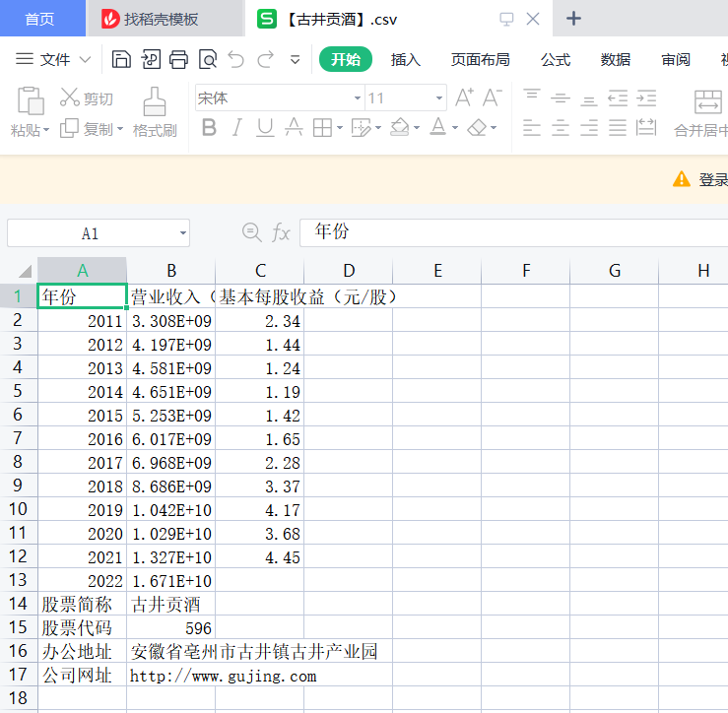The height and width of the screenshot is (713, 728).
Task: Center text horizontally
Action: tap(561, 128)
